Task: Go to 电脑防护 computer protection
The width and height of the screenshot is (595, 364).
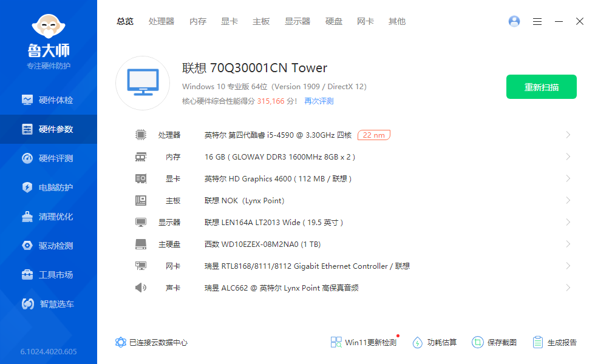Action: coord(48,187)
